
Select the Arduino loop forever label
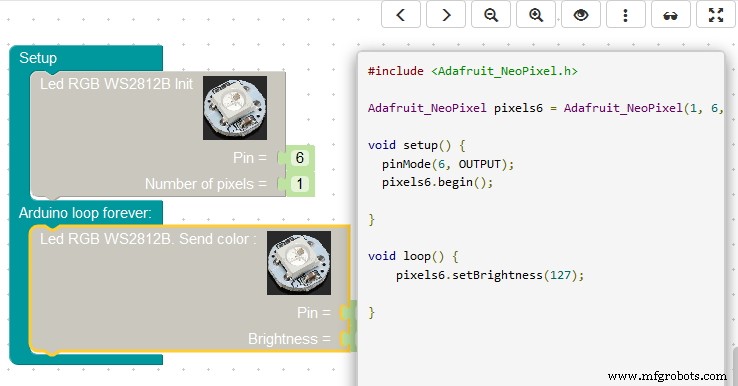[85, 213]
